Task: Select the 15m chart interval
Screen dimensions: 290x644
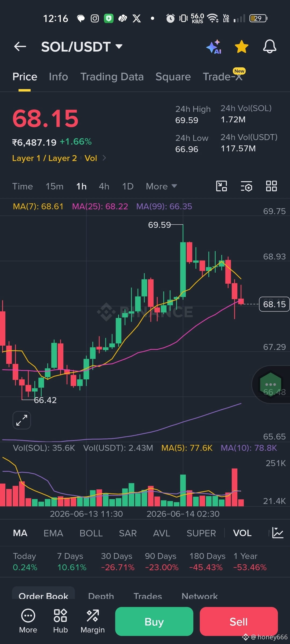Action: click(55, 186)
